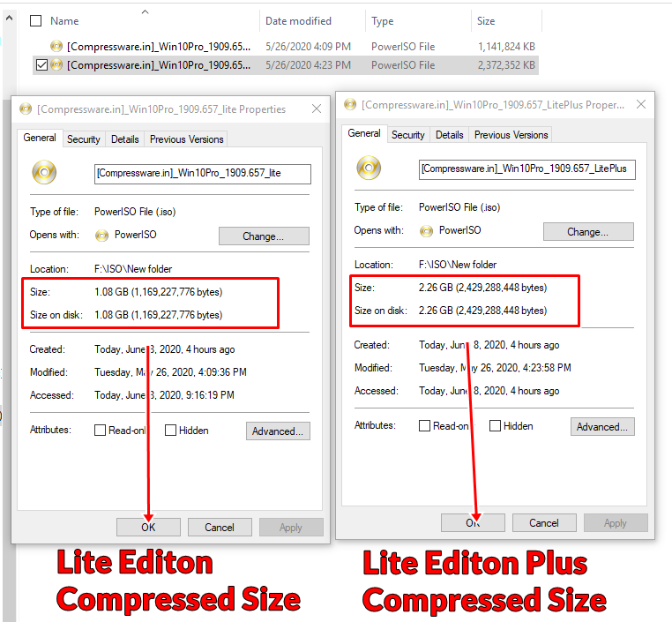Click OK in the lite Properties dialog
The image size is (672, 622).
tap(148, 528)
